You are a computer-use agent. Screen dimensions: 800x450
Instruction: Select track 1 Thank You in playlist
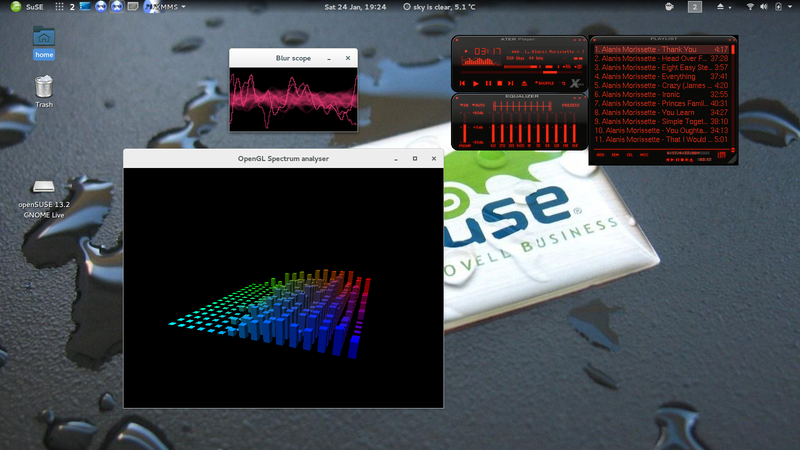click(661, 49)
